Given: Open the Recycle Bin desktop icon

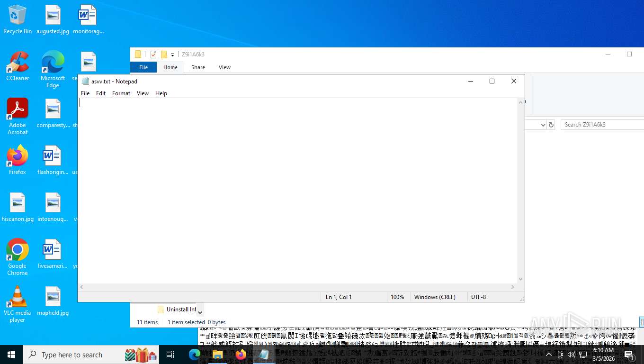Looking at the screenshot, I should pos(18,19).
